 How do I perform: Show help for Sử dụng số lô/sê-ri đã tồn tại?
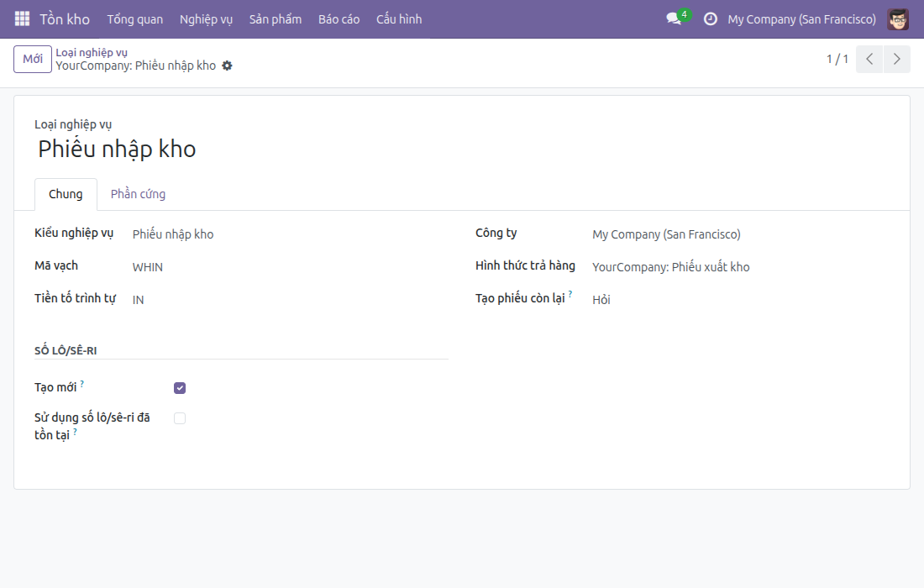coord(76,431)
